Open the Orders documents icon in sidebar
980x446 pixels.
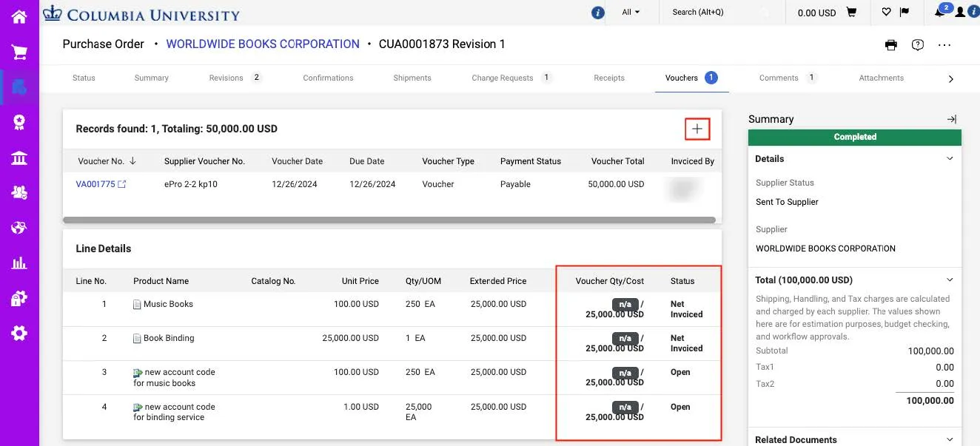coord(19,87)
